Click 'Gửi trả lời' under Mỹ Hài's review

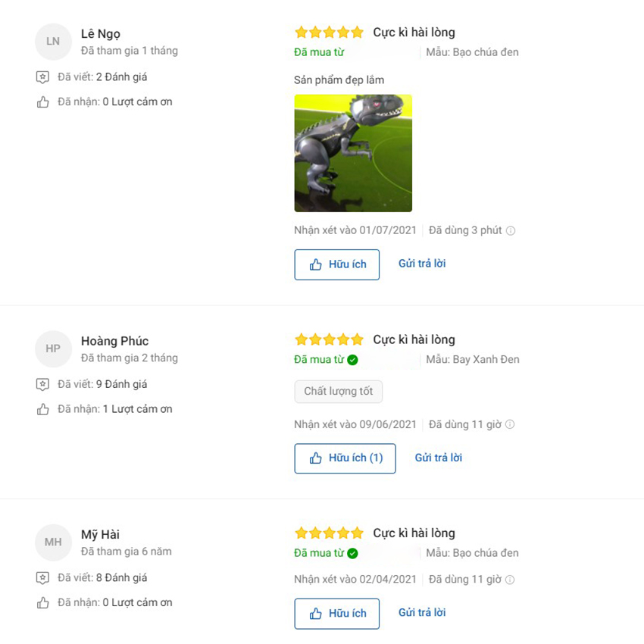point(422,612)
